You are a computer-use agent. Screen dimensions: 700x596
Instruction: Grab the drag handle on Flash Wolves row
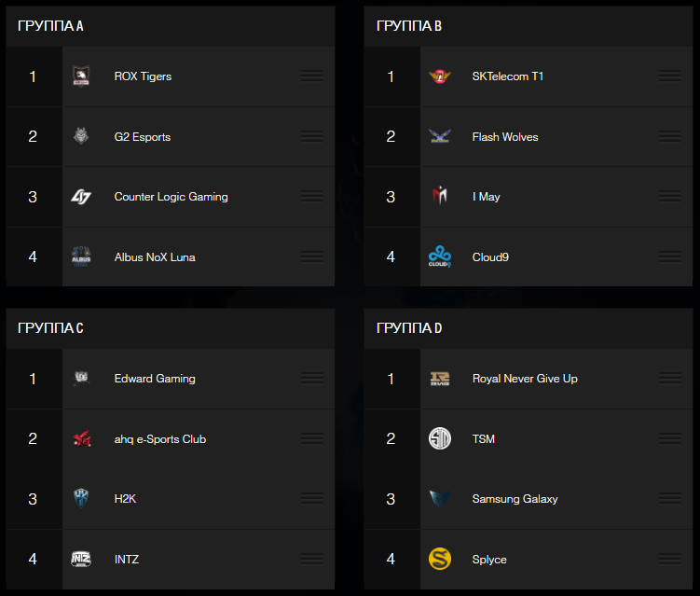[x=669, y=136]
